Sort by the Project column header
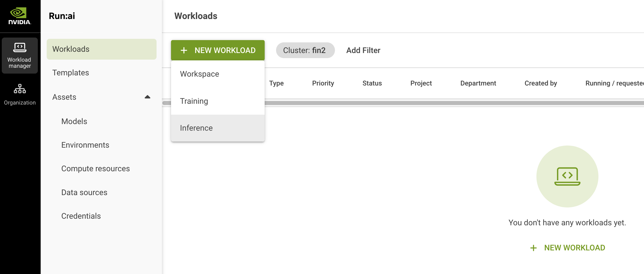Viewport: 644px width, 274px height. (x=421, y=83)
